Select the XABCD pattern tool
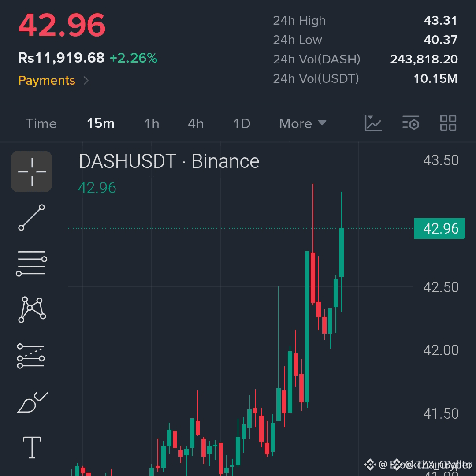 pyautogui.click(x=32, y=309)
